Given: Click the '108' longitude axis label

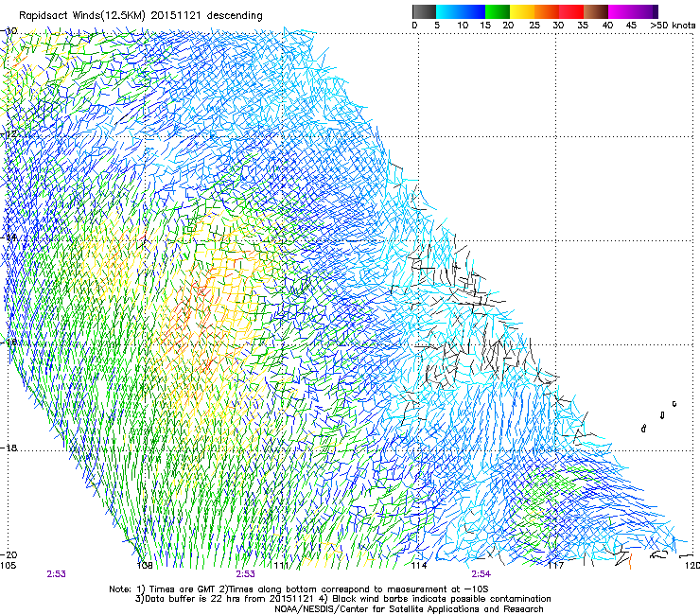Looking at the screenshot, I should click(x=145, y=566).
